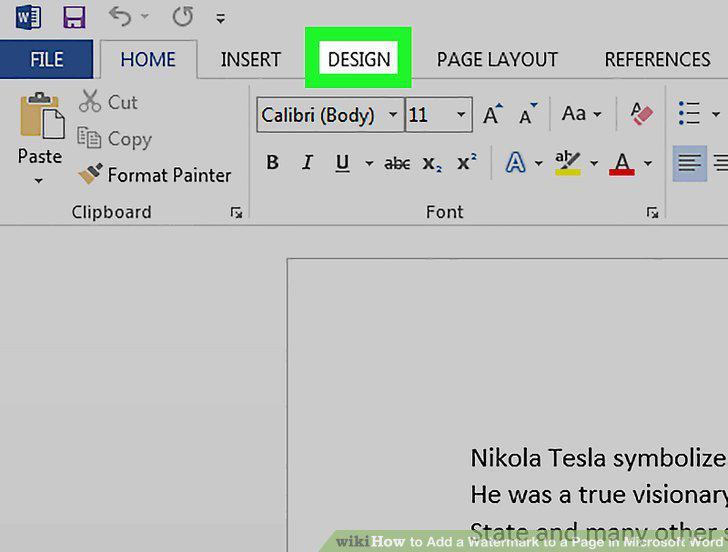Repeat the last action with redo icon
The height and width of the screenshot is (552, 728).
pyautogui.click(x=183, y=17)
